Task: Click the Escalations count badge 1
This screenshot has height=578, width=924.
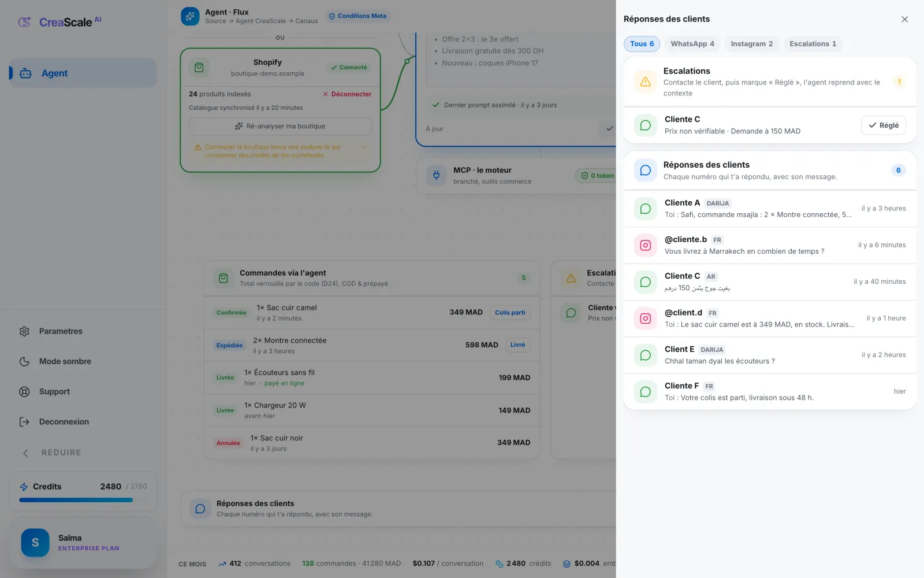Action: click(899, 81)
